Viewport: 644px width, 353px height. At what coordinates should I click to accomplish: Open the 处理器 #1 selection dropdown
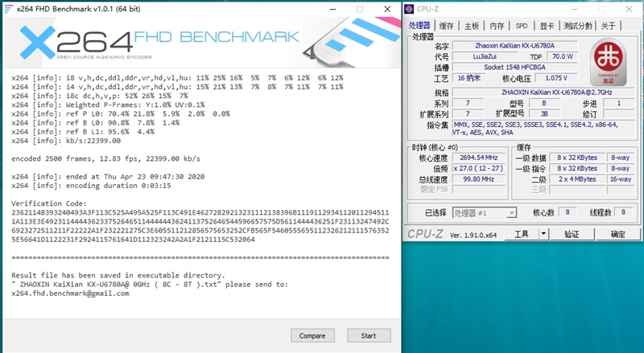(485, 213)
